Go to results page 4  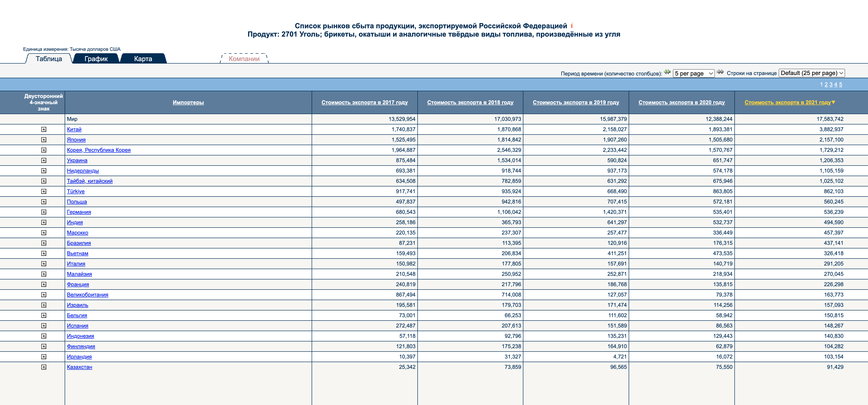836,85
